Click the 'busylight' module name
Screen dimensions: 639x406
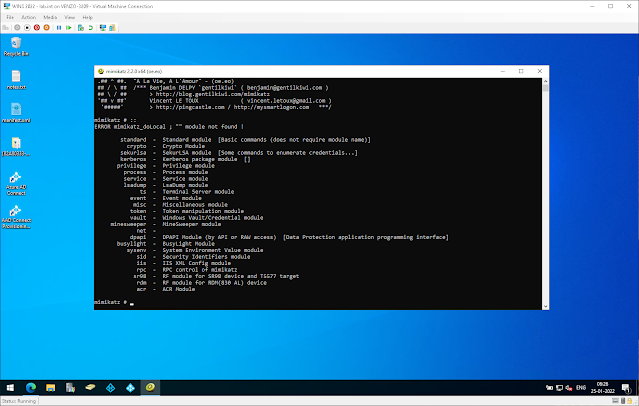(131, 244)
